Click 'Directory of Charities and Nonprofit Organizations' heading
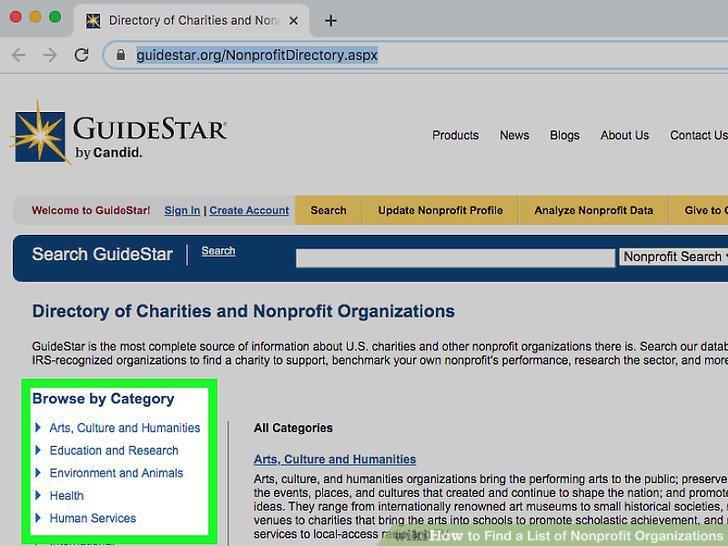This screenshot has width=728, height=546. 243,311
